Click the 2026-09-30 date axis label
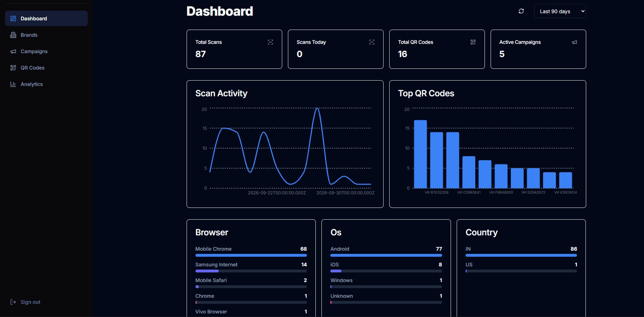 coord(345,193)
